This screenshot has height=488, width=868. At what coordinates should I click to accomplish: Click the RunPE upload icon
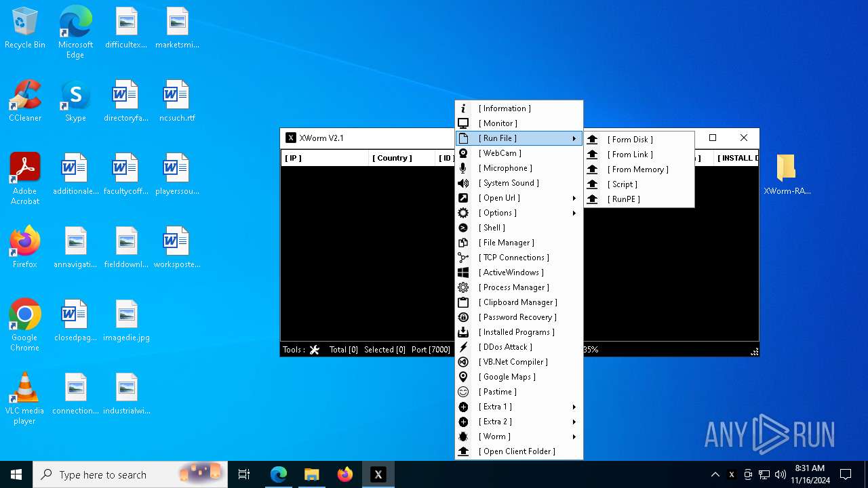tap(593, 199)
